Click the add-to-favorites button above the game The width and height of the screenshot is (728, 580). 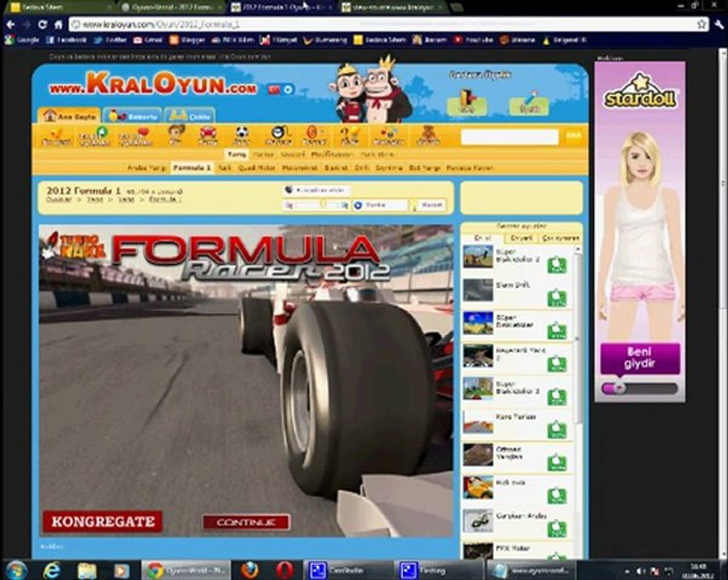[317, 190]
